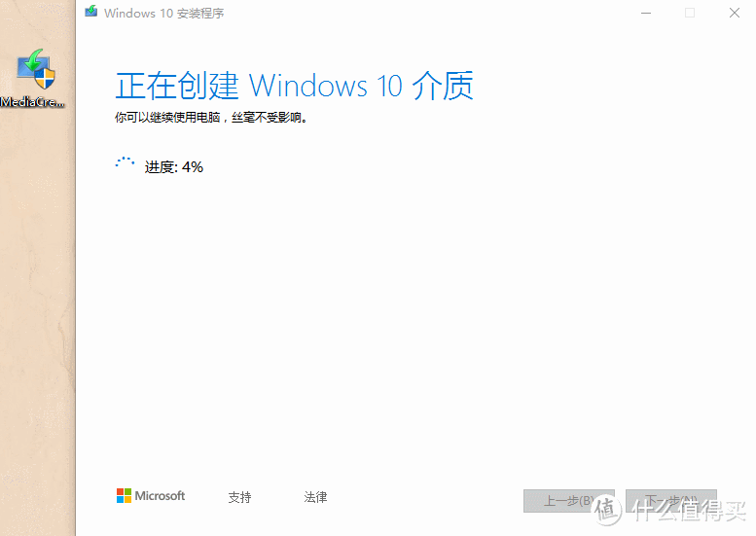The width and height of the screenshot is (756, 536).
Task: Open the 支持 support link
Action: [x=239, y=497]
